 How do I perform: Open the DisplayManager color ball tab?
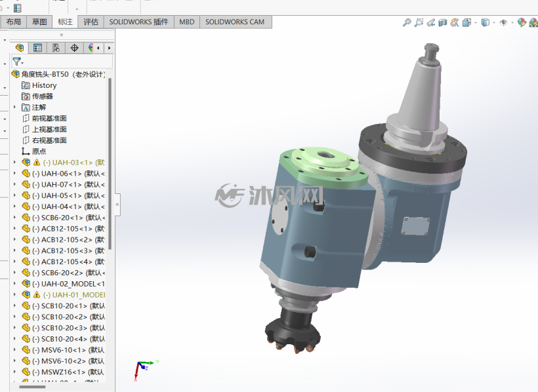91,48
